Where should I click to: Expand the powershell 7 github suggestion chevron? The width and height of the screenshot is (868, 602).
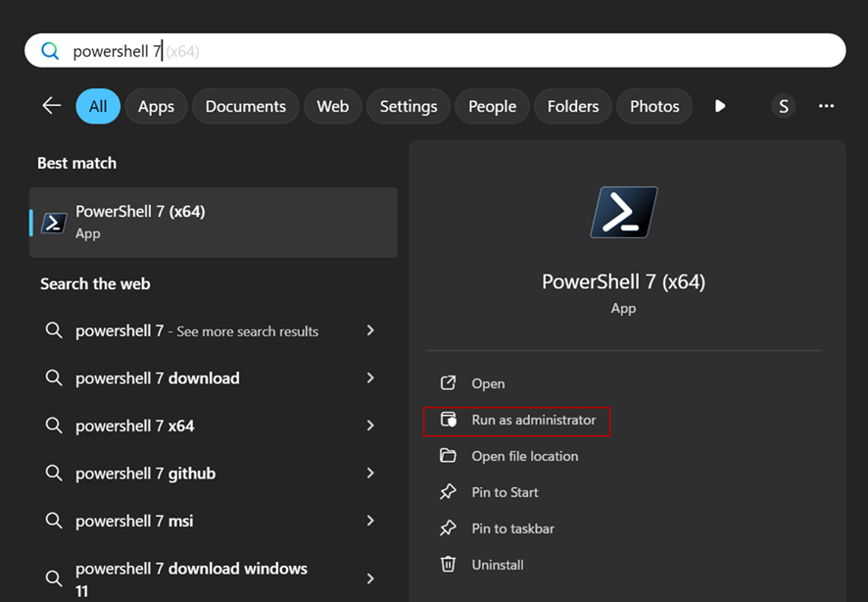pyautogui.click(x=370, y=473)
